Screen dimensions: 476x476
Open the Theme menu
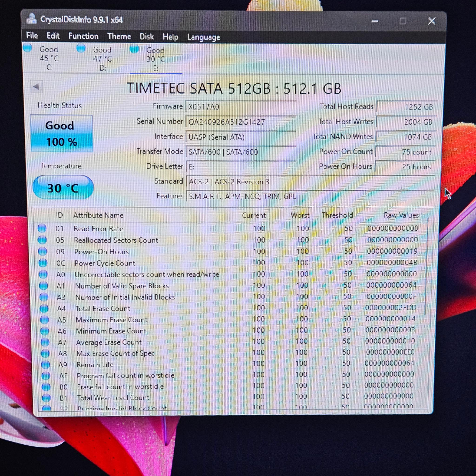click(119, 36)
